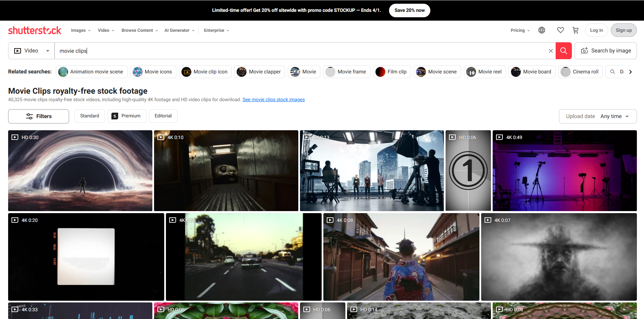The image size is (644, 319).
Task: Expand the Browse Content menu
Action: [x=140, y=30]
